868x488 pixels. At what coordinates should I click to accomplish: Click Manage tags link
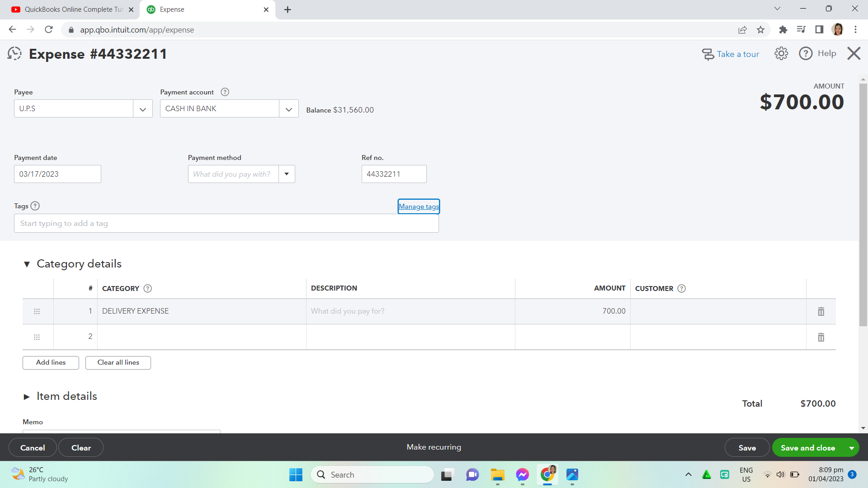tap(419, 206)
